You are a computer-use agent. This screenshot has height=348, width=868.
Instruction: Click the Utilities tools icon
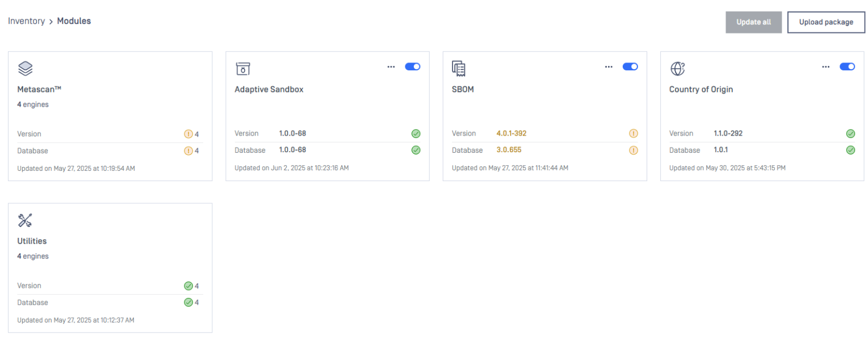coord(25,220)
